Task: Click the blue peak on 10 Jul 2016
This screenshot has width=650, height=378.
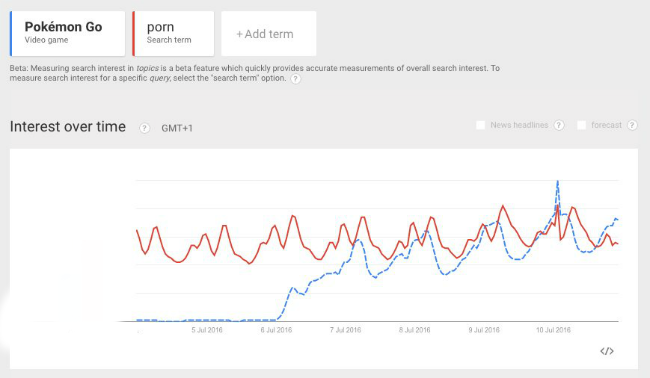Action: (x=558, y=182)
